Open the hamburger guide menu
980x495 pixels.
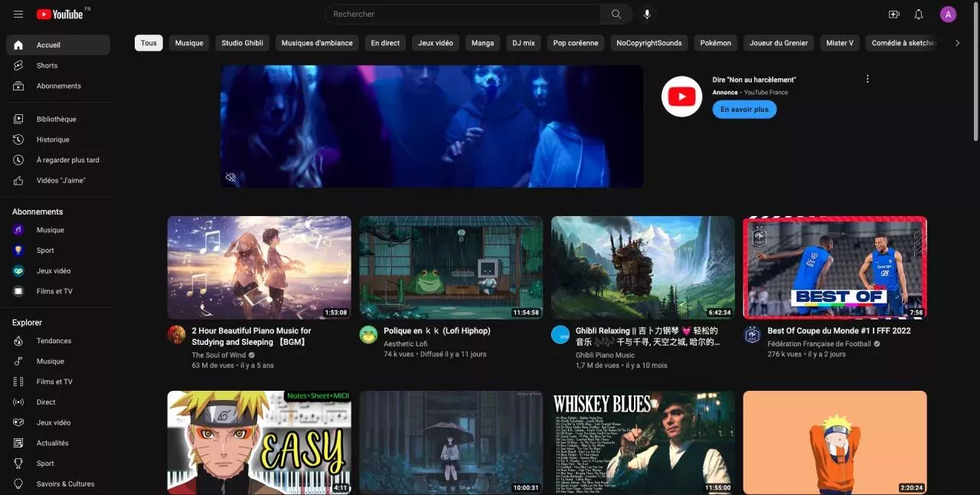point(18,15)
